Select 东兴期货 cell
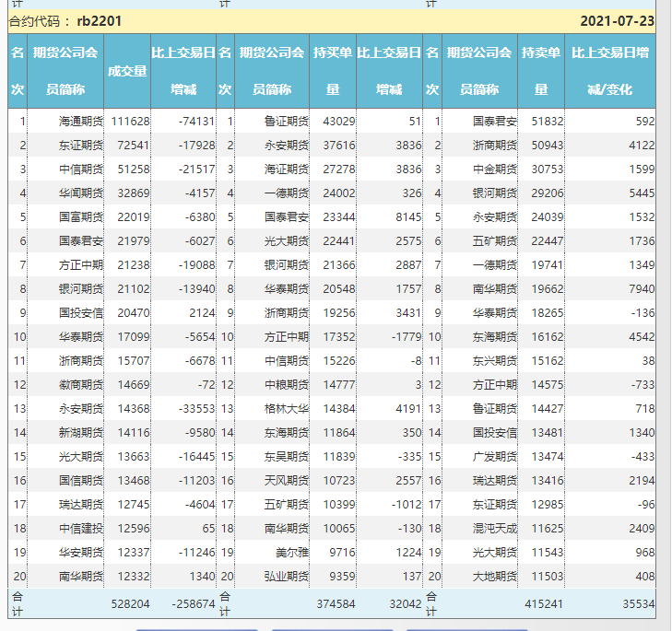The height and width of the screenshot is (631, 672). tap(495, 361)
